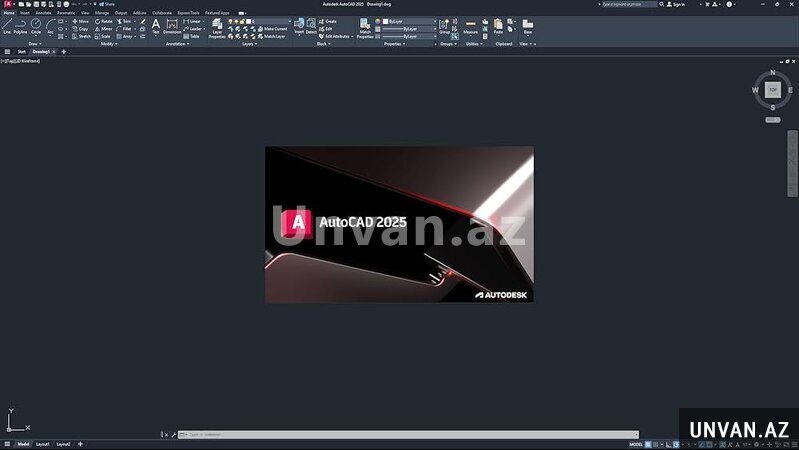The image size is (799, 450).
Task: Open the object color ByLayer dropdown
Action: click(435, 21)
